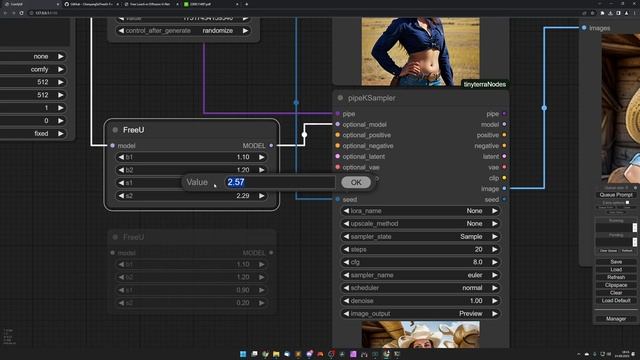Viewport: 640px width, 360px height.
Task: Confirm the value with the OK button
Action: pyautogui.click(x=356, y=182)
